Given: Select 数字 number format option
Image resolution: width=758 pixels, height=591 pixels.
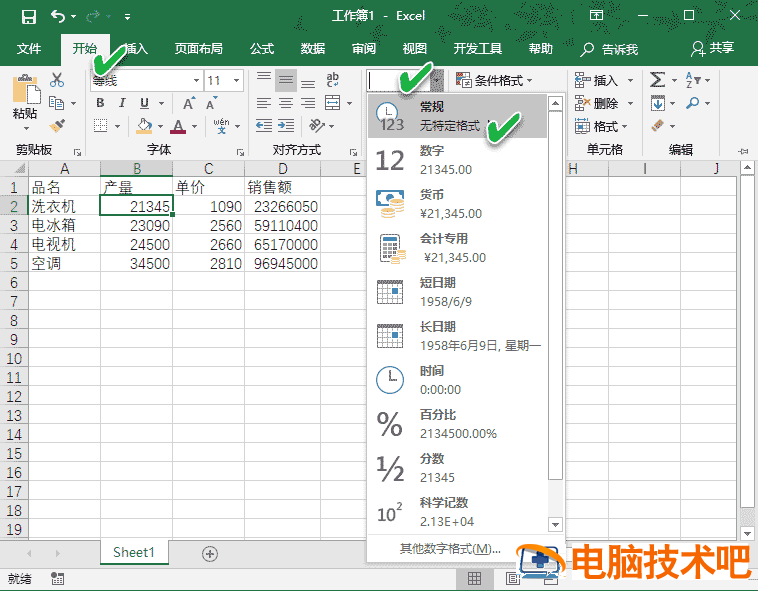Looking at the screenshot, I should (x=457, y=160).
